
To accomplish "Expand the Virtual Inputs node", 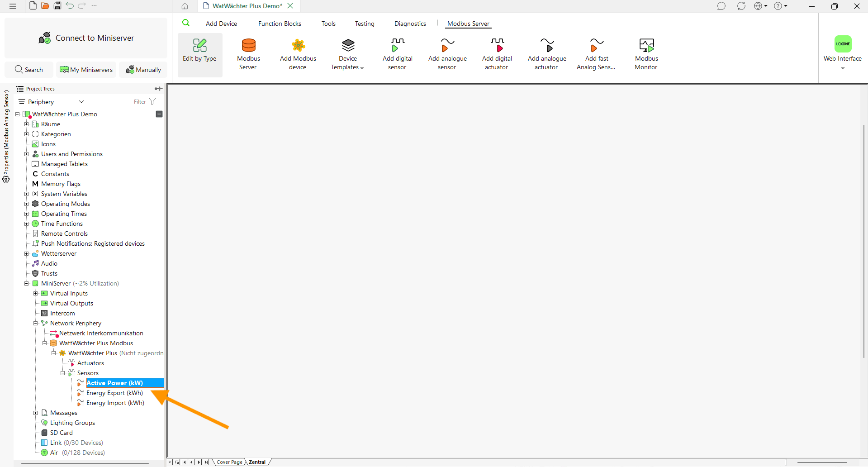I will coord(35,293).
